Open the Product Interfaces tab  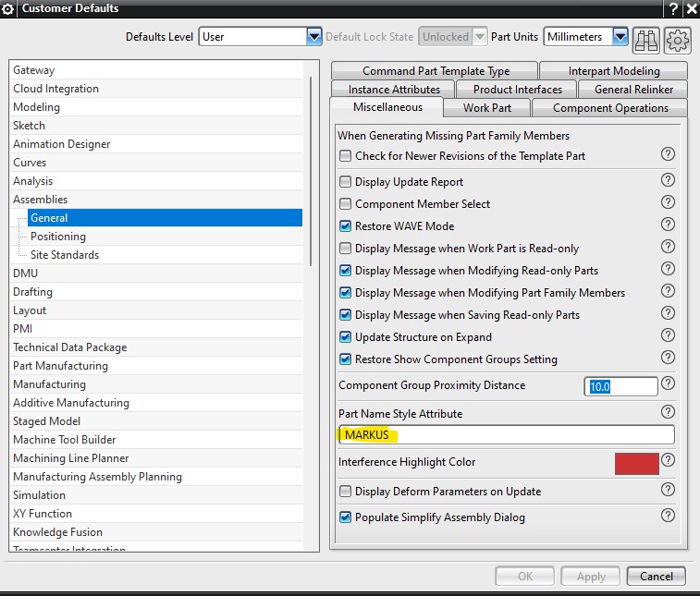[x=518, y=90]
